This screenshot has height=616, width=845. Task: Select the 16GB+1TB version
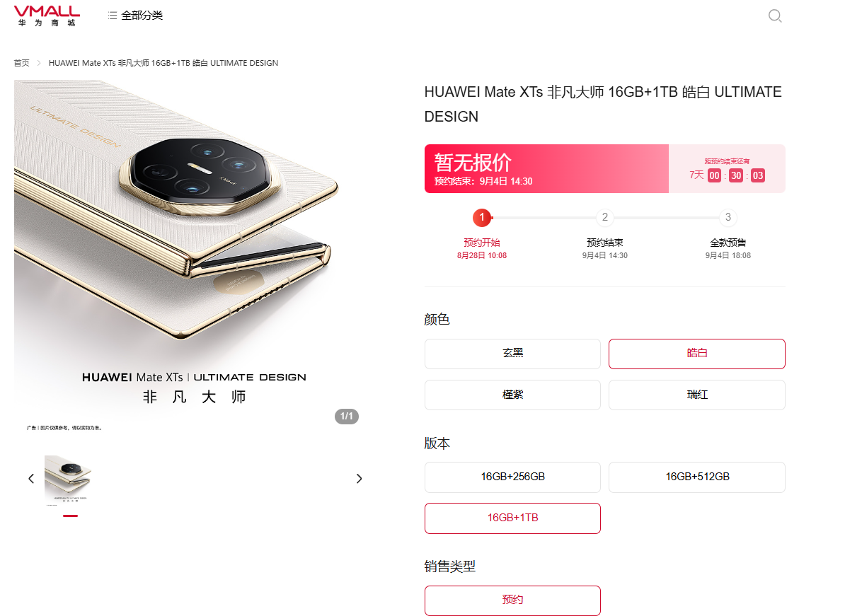(512, 518)
